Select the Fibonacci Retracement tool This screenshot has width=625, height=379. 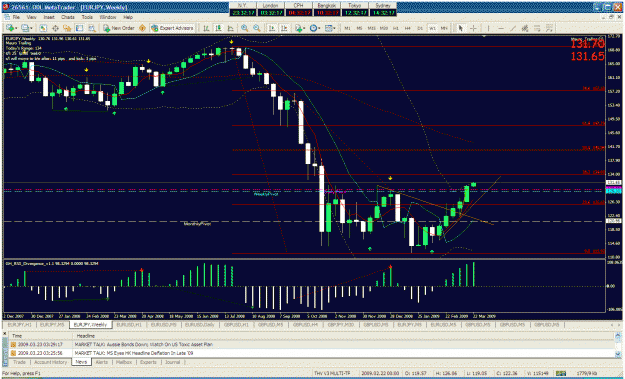[x=537, y=28]
